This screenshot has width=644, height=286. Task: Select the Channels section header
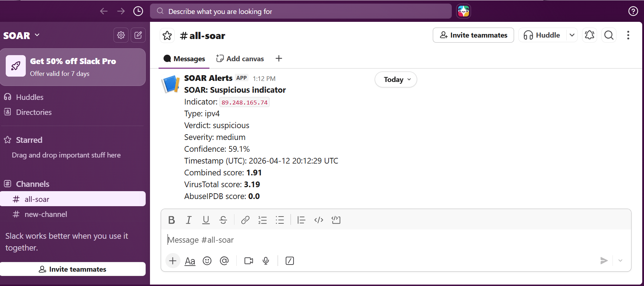click(x=33, y=184)
